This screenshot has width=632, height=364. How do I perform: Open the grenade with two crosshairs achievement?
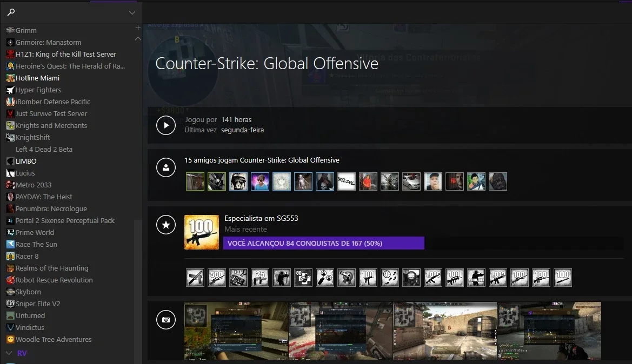tap(325, 278)
